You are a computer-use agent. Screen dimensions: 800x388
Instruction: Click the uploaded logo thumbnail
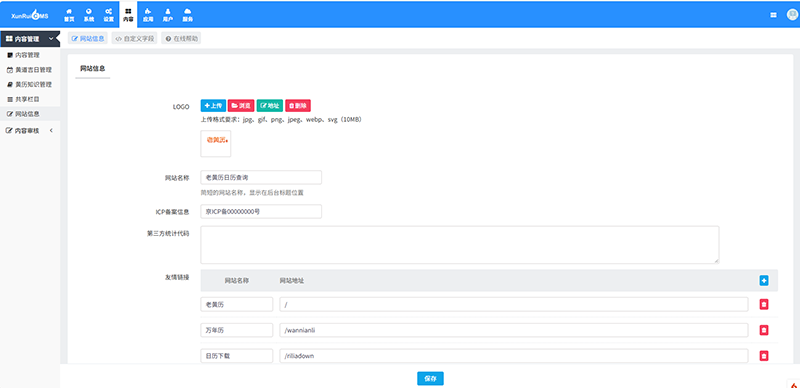coord(216,143)
